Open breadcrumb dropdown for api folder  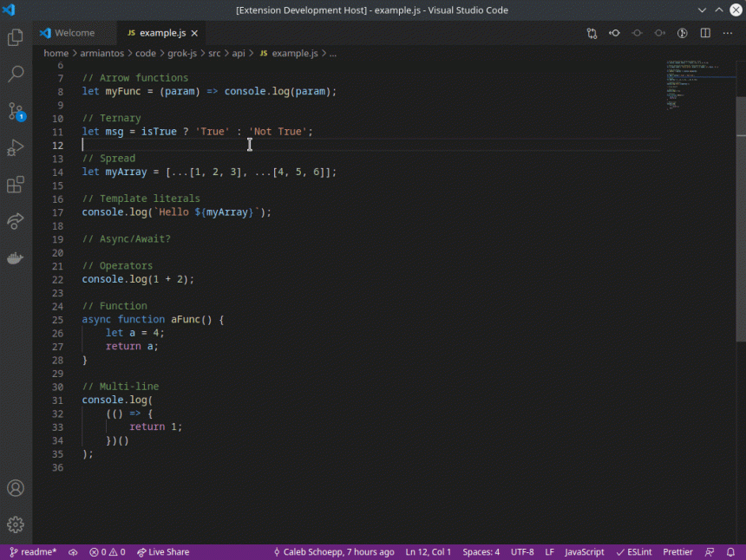coord(239,53)
